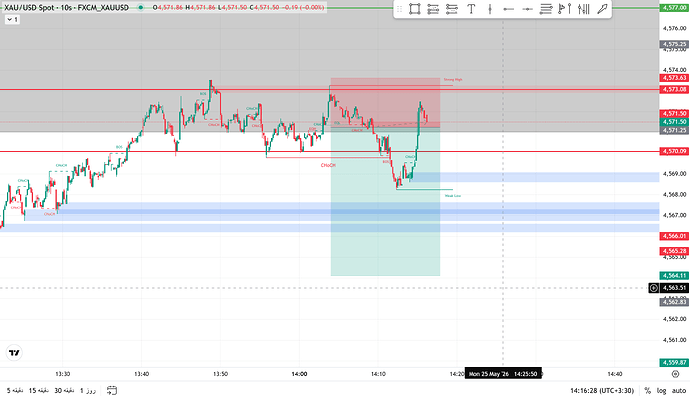Image resolution: width=690 pixels, height=396 pixels.
Task: Select the red stop-loss zone of the position
Action: pos(385,103)
